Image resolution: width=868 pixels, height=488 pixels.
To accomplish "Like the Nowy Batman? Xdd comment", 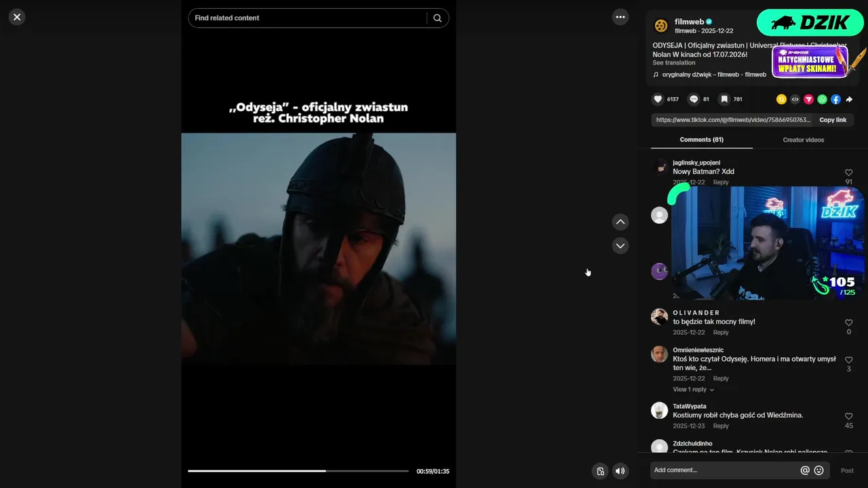I will tap(848, 173).
